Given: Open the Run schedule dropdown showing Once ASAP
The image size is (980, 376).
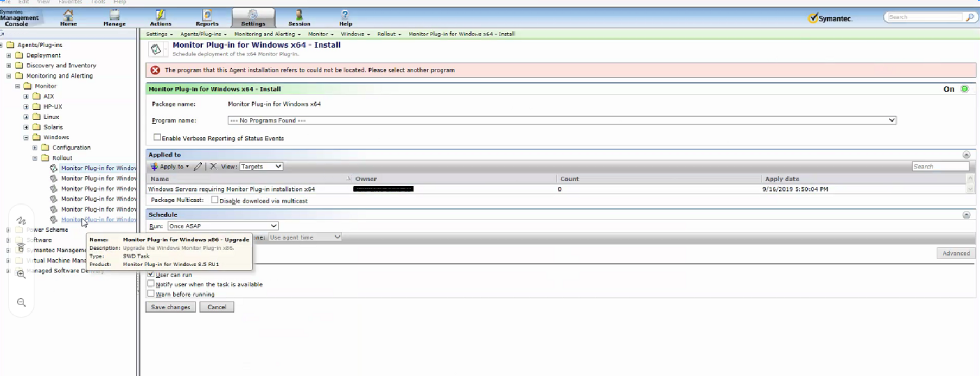Looking at the screenshot, I should [x=222, y=226].
